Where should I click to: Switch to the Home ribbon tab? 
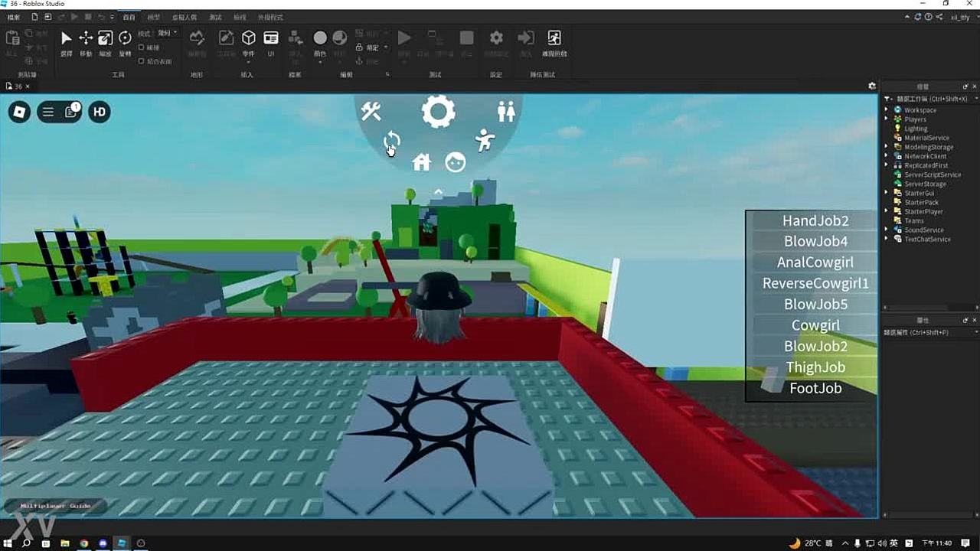(129, 17)
